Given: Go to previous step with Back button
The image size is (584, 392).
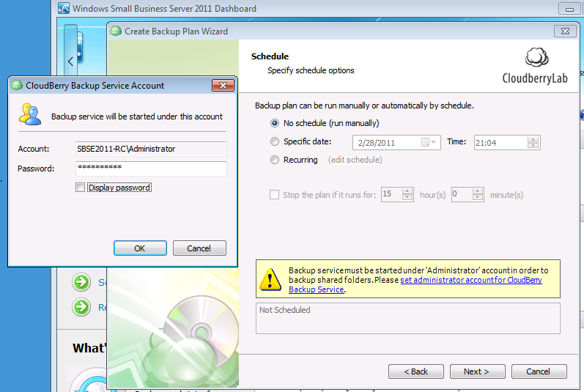Looking at the screenshot, I should tap(416, 371).
